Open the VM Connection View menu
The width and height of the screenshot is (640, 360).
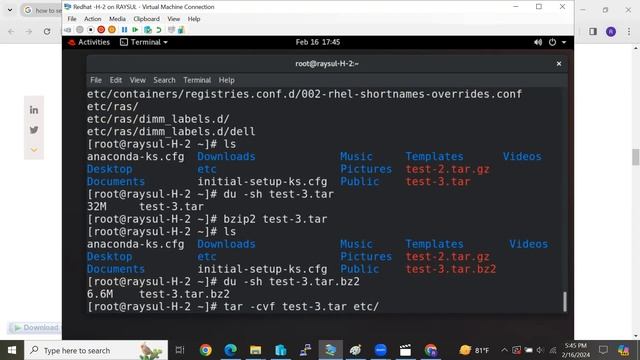[x=173, y=19]
